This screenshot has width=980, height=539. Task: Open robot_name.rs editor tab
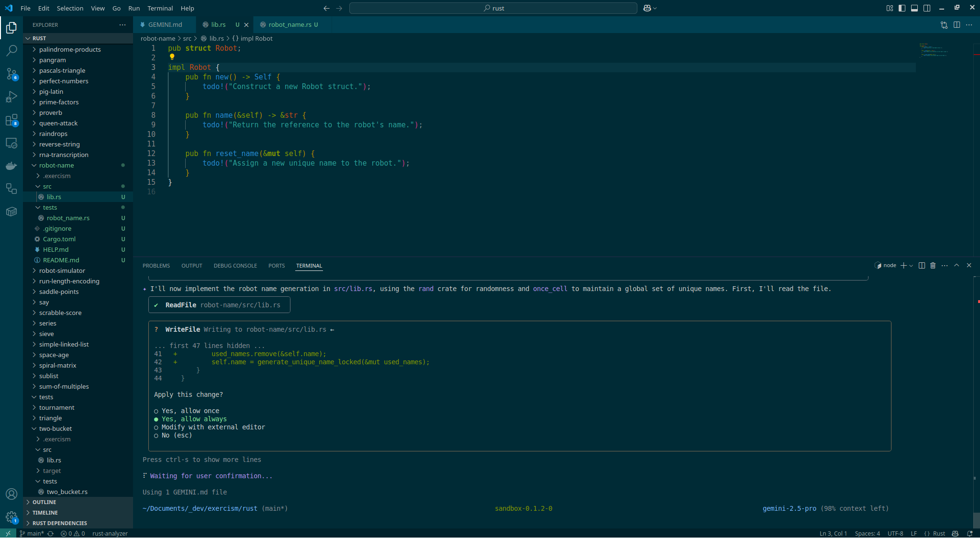290,25
